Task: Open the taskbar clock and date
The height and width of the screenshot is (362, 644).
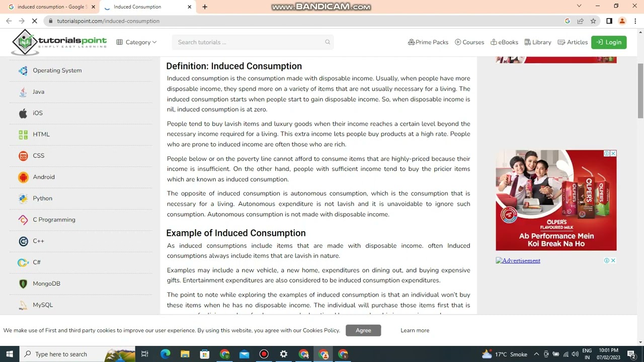Action: pos(608,354)
